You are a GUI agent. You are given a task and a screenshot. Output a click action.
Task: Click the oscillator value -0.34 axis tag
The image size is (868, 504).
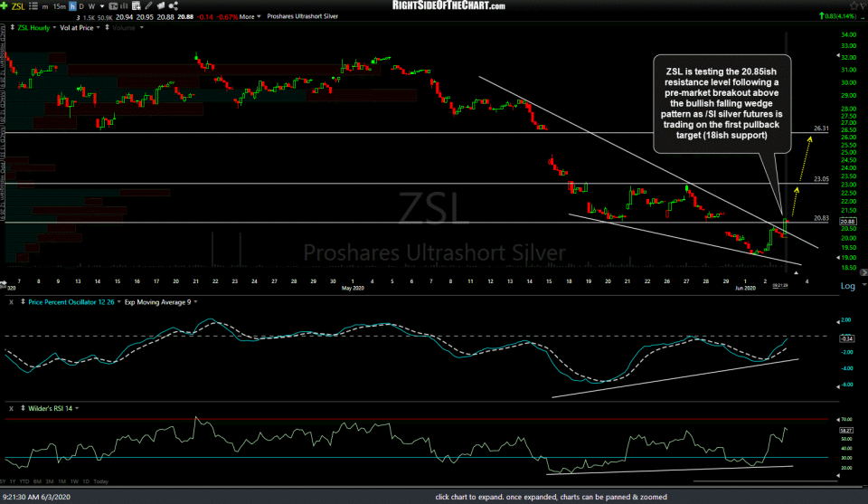[847, 339]
